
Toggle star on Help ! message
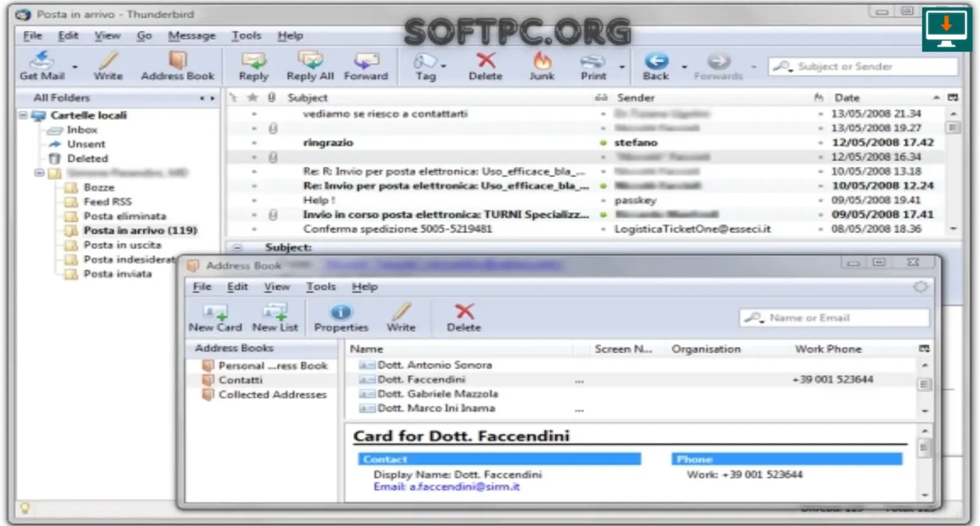(x=254, y=200)
